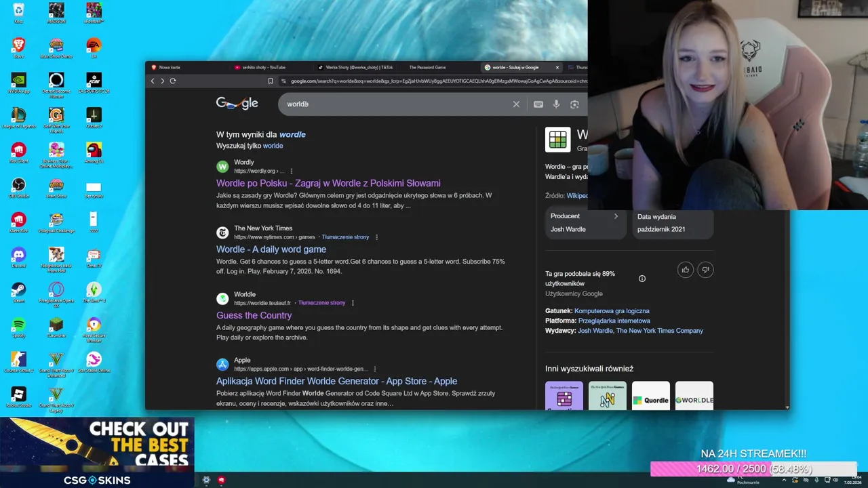Open Guess the Country result link

click(254, 315)
